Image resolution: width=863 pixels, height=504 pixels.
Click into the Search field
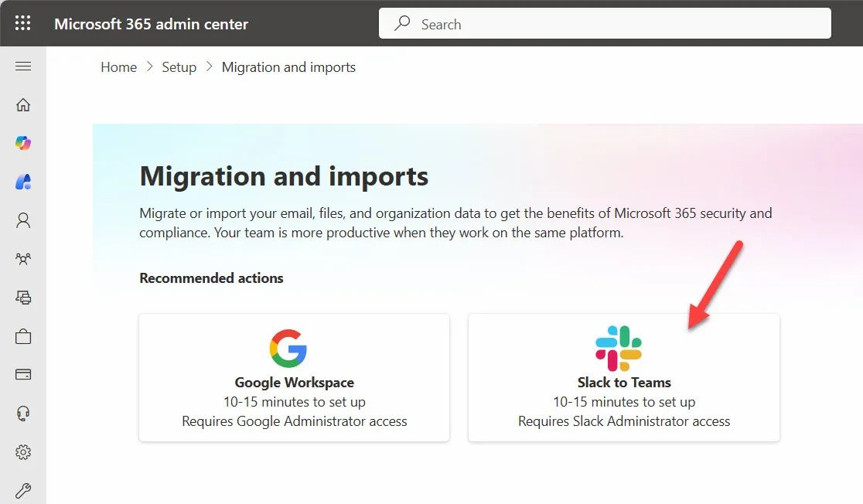pyautogui.click(x=605, y=23)
